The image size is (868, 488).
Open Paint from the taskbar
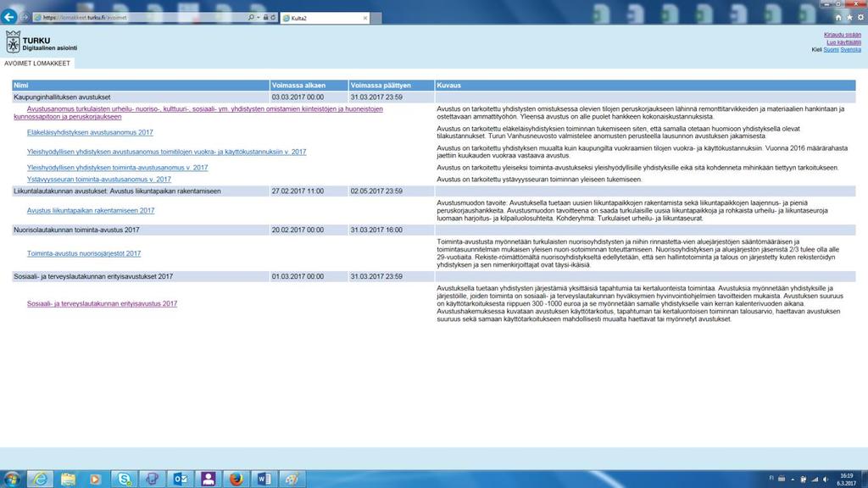coord(292,479)
